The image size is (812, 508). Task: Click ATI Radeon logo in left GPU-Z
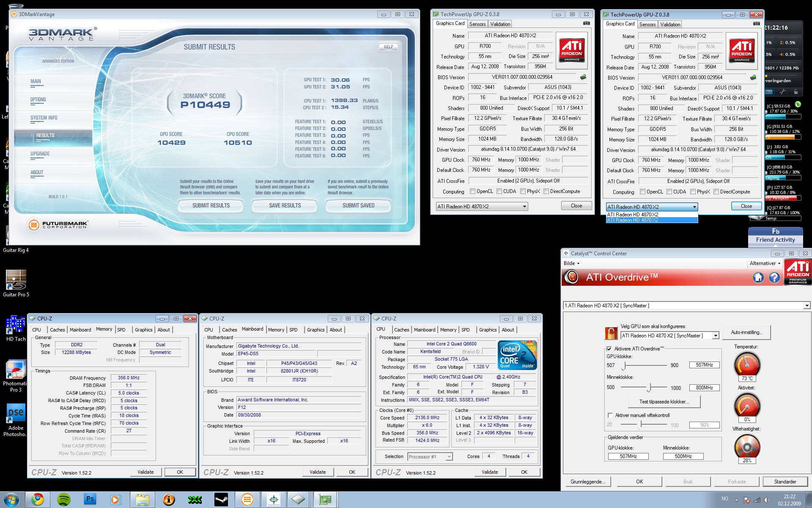pyautogui.click(x=572, y=50)
